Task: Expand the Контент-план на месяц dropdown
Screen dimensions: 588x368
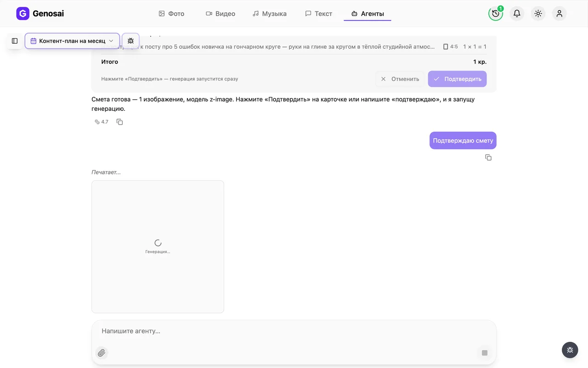Action: 72,41
